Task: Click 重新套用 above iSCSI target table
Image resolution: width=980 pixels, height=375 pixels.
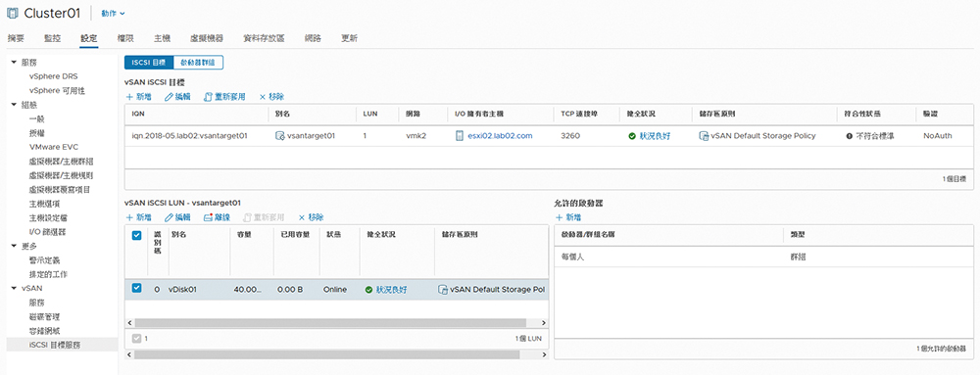Action: tap(224, 97)
